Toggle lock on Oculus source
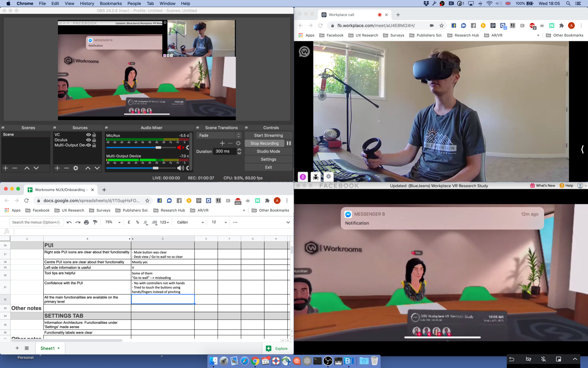The height and width of the screenshot is (368, 588). pyautogui.click(x=94, y=140)
